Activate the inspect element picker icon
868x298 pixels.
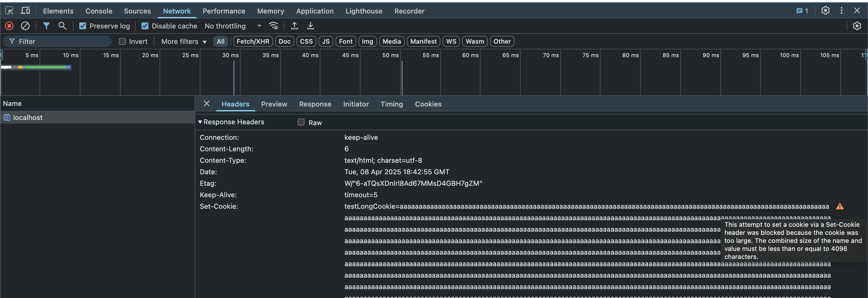9,11
